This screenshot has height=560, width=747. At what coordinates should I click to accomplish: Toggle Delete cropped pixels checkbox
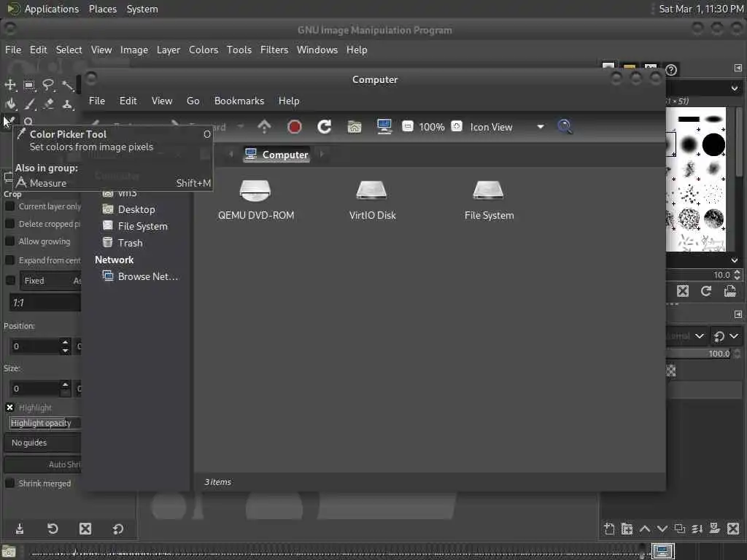[9, 224]
